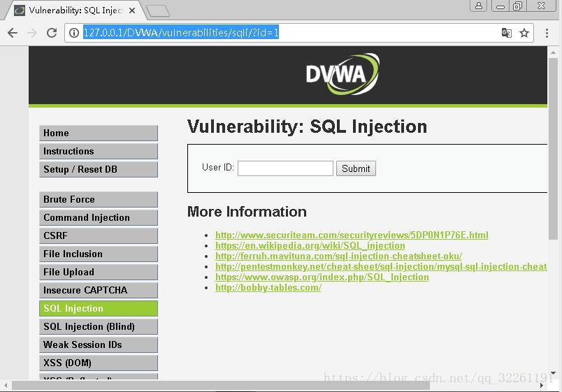
Task: Click the User ID: label
Action: (218, 167)
